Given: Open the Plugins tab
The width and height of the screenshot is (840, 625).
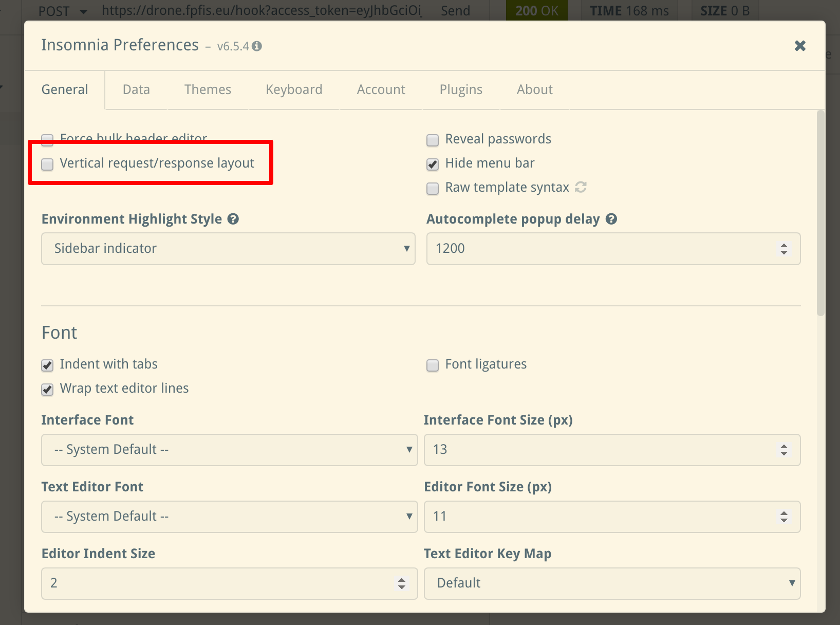Looking at the screenshot, I should 461,90.
